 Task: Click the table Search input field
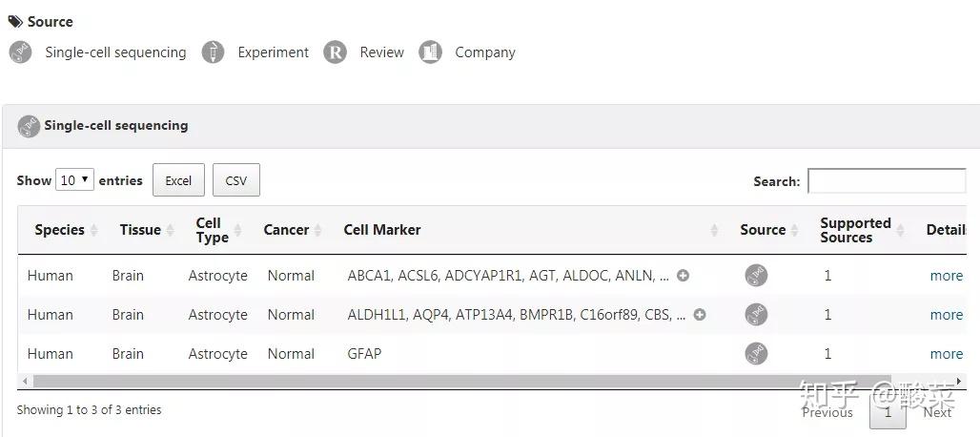(887, 180)
